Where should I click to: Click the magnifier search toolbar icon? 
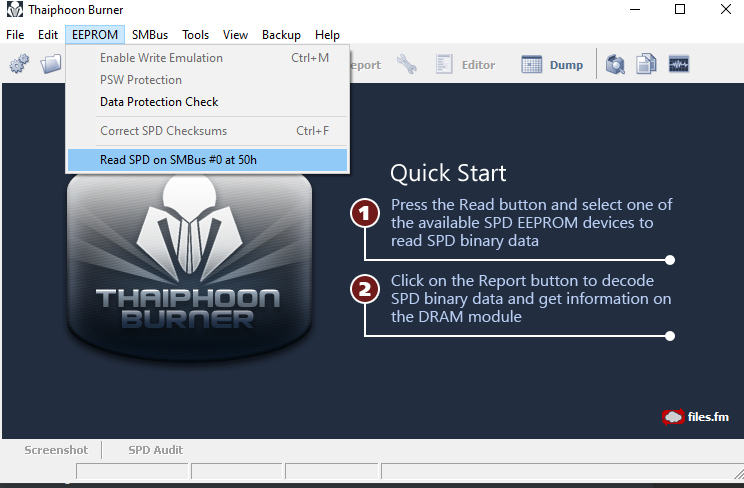coord(615,64)
